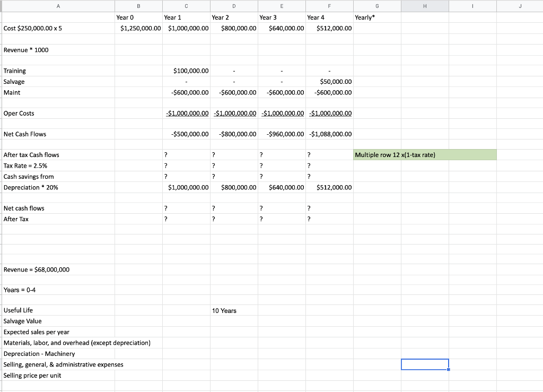Click the 'Year 2' header cell
543x392 pixels.
click(234, 18)
